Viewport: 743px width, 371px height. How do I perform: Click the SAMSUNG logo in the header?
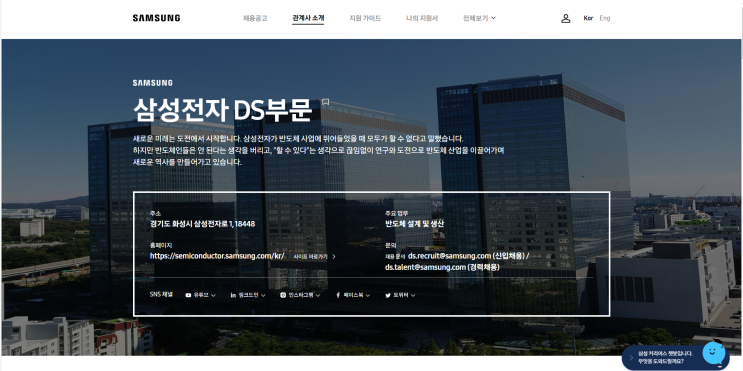[x=156, y=18]
